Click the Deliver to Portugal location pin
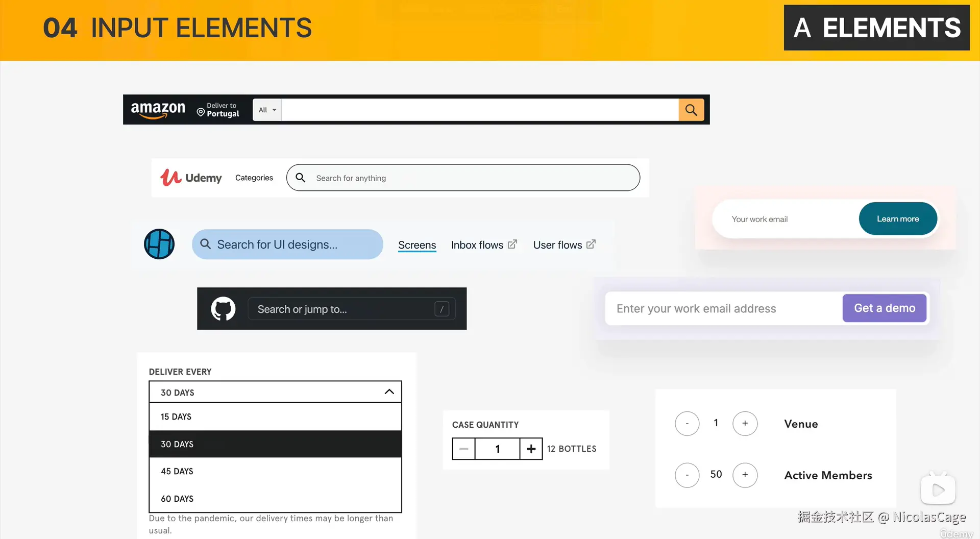The height and width of the screenshot is (539, 980). pos(201,112)
